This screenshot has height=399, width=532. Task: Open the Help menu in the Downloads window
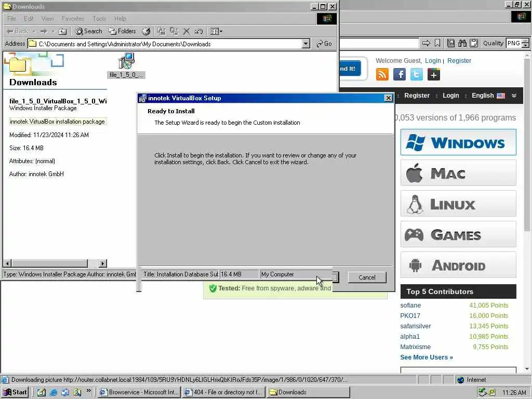coord(120,19)
